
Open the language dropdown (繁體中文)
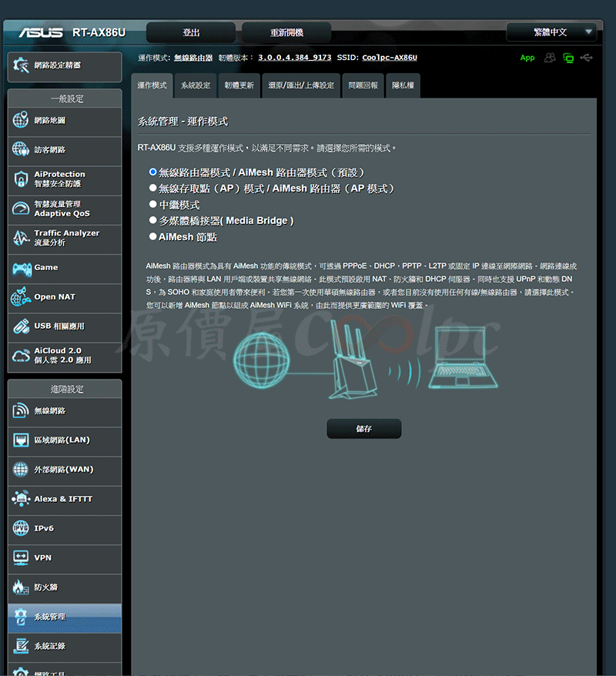pos(551,32)
